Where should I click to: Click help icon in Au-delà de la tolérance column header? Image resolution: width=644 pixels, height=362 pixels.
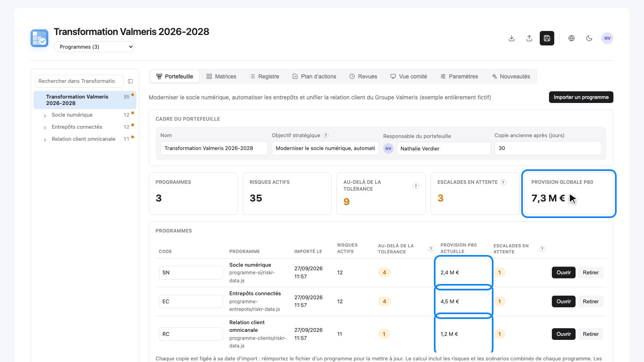(x=431, y=249)
